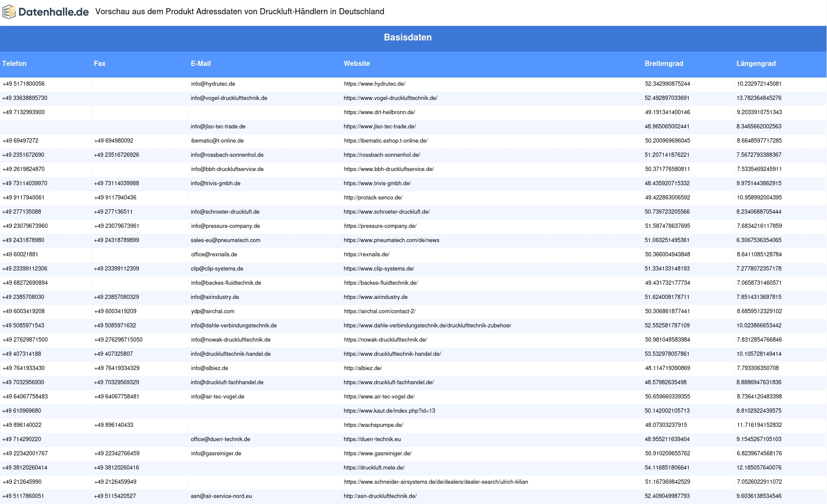Select fax number +49 23516726926
The width and height of the screenshot is (827, 504).
pos(116,155)
